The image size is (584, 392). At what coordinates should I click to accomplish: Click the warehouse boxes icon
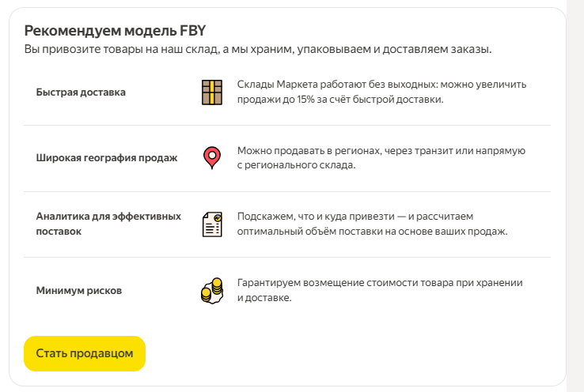(211, 92)
